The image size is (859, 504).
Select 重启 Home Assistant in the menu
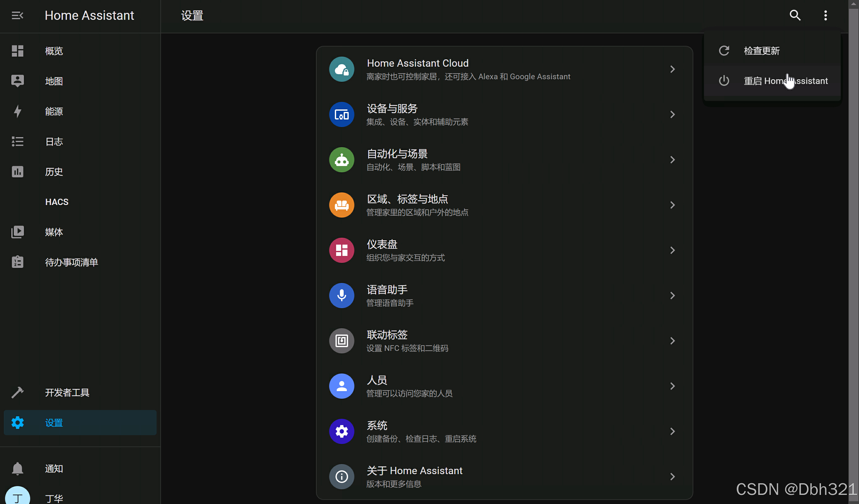[x=772, y=81]
